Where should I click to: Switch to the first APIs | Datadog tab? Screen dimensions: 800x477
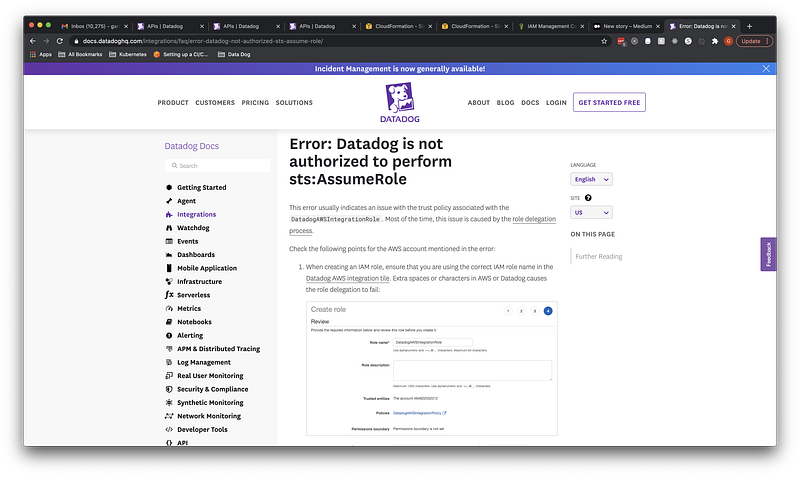click(170, 26)
